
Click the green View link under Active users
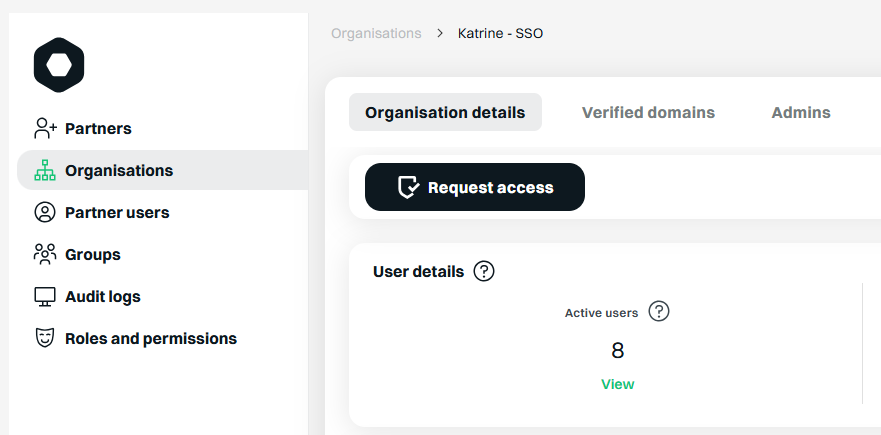tap(617, 384)
